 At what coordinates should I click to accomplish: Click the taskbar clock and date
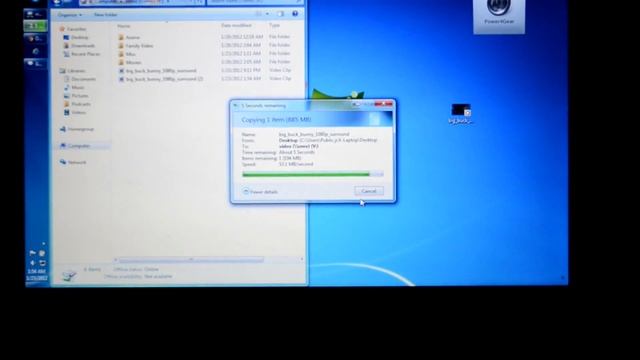[x=37, y=275]
